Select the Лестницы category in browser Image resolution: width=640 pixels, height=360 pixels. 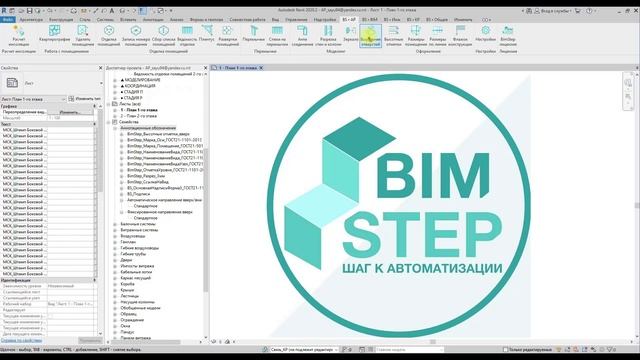130,296
